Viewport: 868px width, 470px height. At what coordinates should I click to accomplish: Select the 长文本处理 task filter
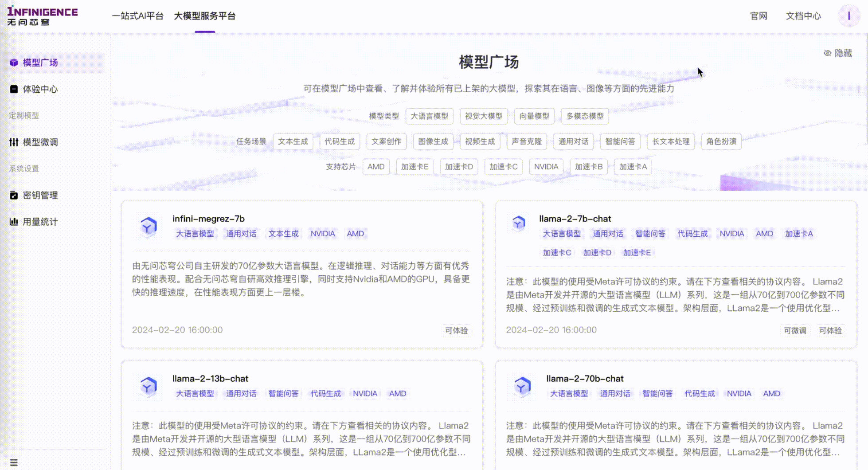671,141
